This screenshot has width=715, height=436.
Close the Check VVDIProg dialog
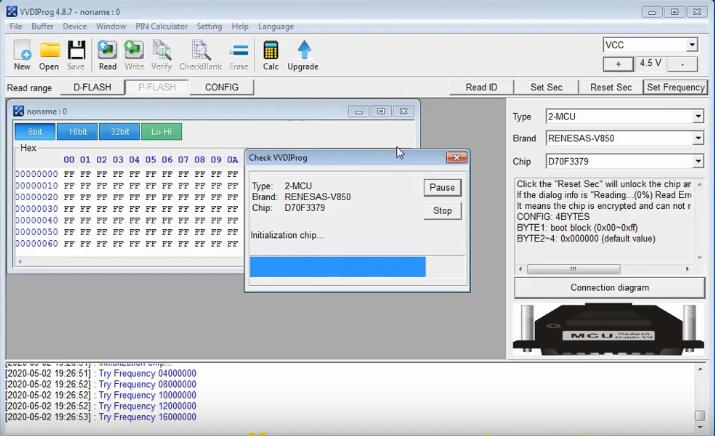point(456,157)
